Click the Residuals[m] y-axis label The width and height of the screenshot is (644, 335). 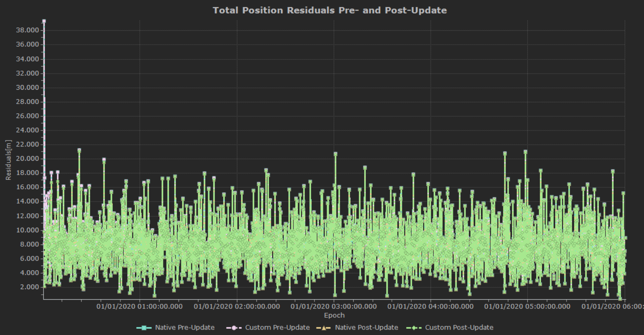[x=8, y=160]
